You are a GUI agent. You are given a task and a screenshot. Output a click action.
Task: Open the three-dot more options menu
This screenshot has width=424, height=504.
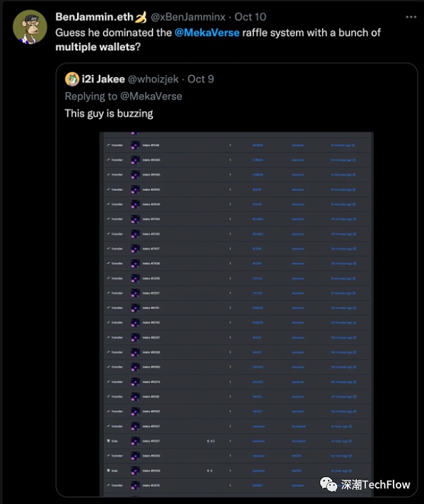coord(411,17)
